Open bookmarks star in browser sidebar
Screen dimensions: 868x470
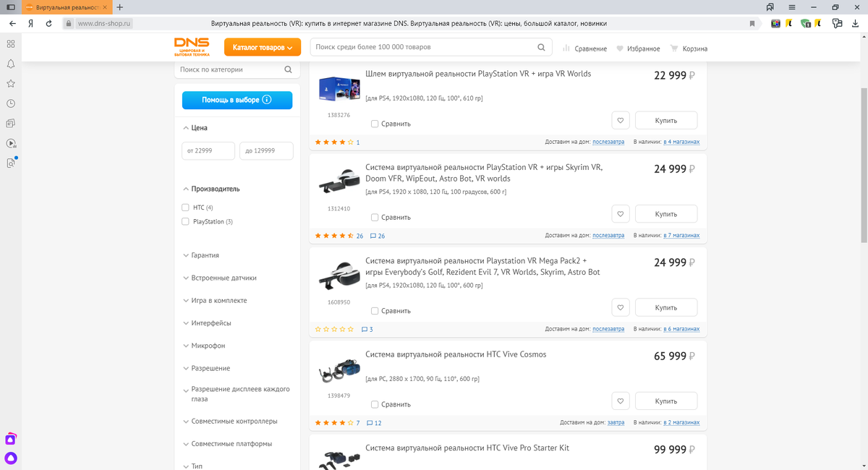[11, 84]
